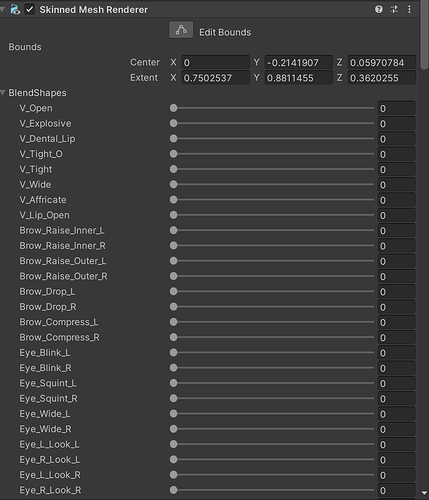The image size is (429, 500).
Task: Collapse the Skinned Mesh Renderer component foldout
Action: click(2, 9)
